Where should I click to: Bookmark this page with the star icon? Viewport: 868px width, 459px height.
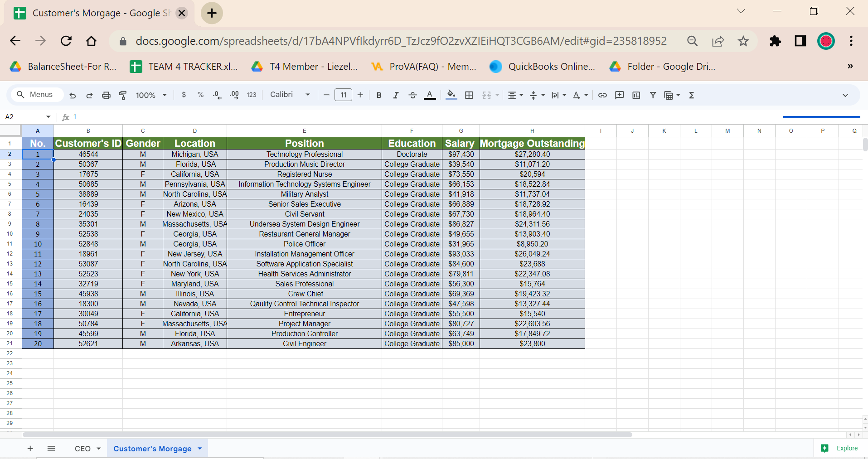pos(743,41)
